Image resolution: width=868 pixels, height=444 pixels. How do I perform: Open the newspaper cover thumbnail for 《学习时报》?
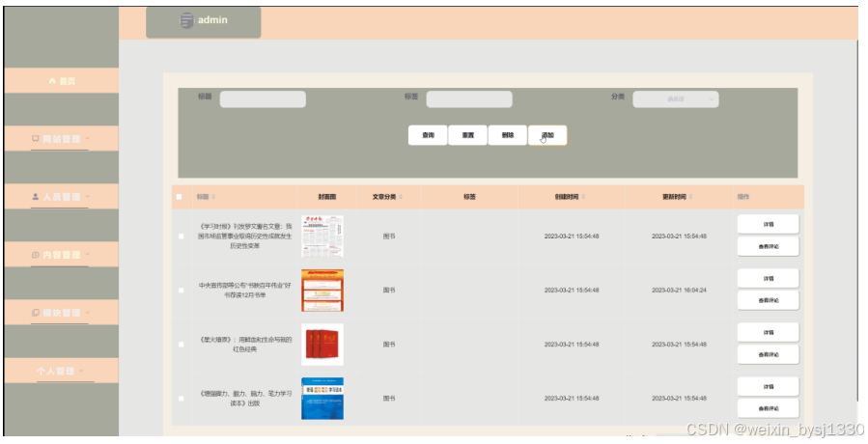pyautogui.click(x=322, y=236)
